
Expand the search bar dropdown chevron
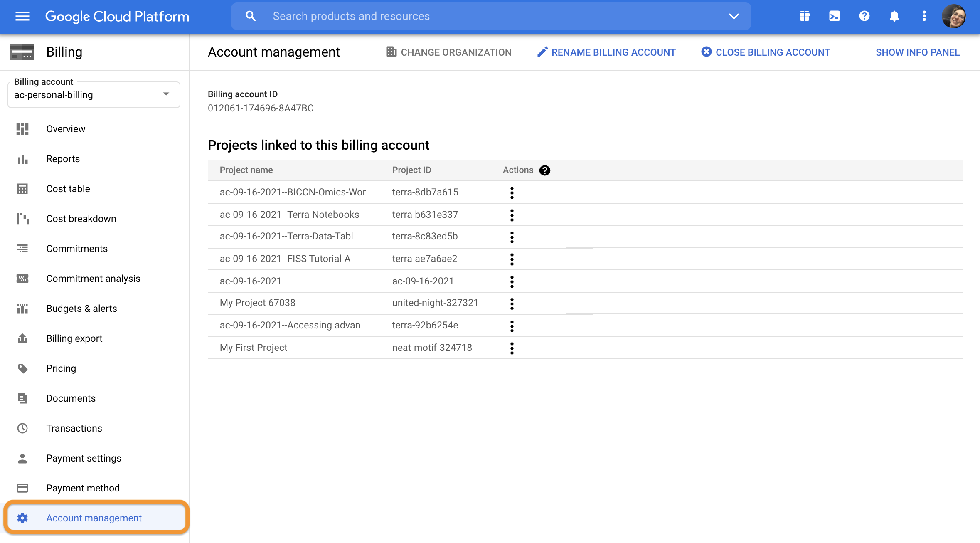pos(734,16)
